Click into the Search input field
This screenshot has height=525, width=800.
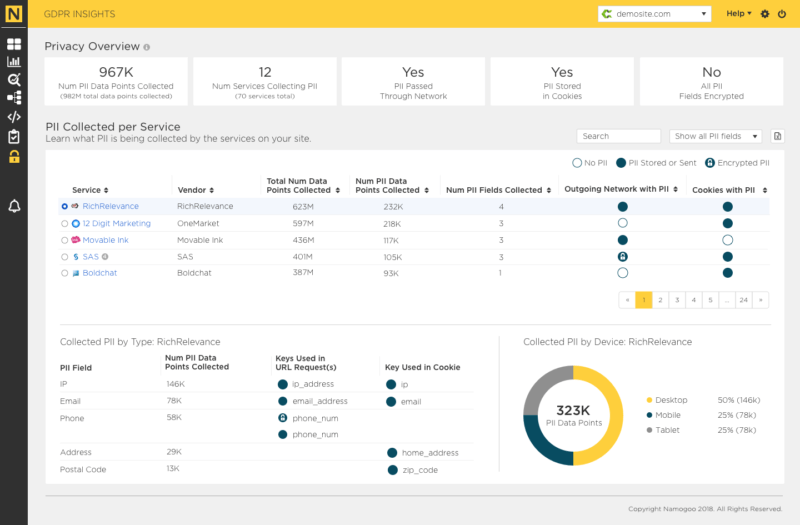618,136
